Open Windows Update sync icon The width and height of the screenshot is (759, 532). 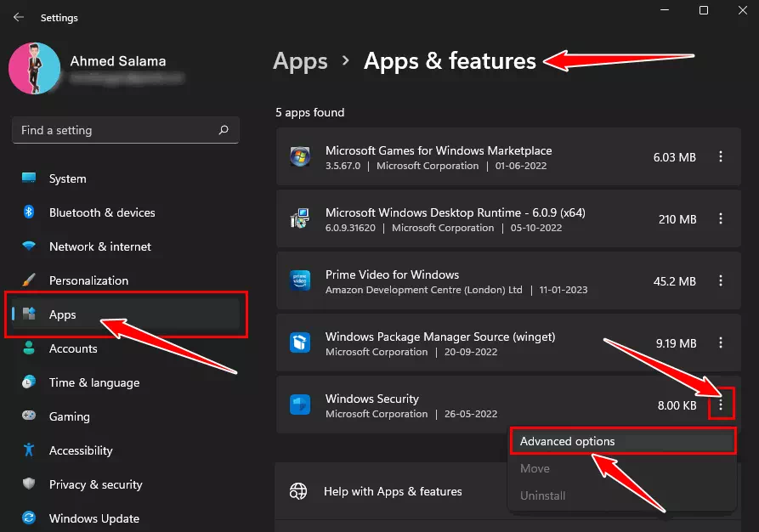pyautogui.click(x=29, y=518)
